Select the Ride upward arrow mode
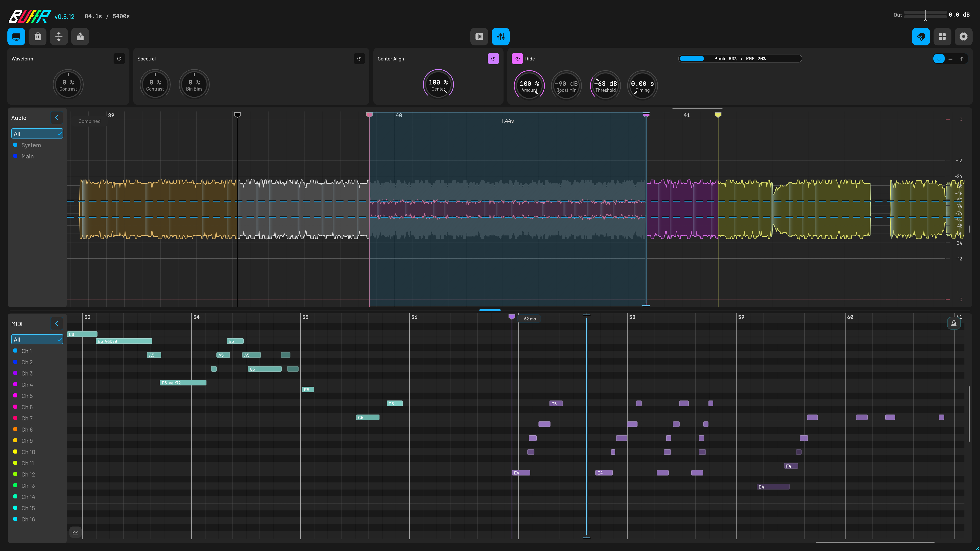 tap(961, 59)
